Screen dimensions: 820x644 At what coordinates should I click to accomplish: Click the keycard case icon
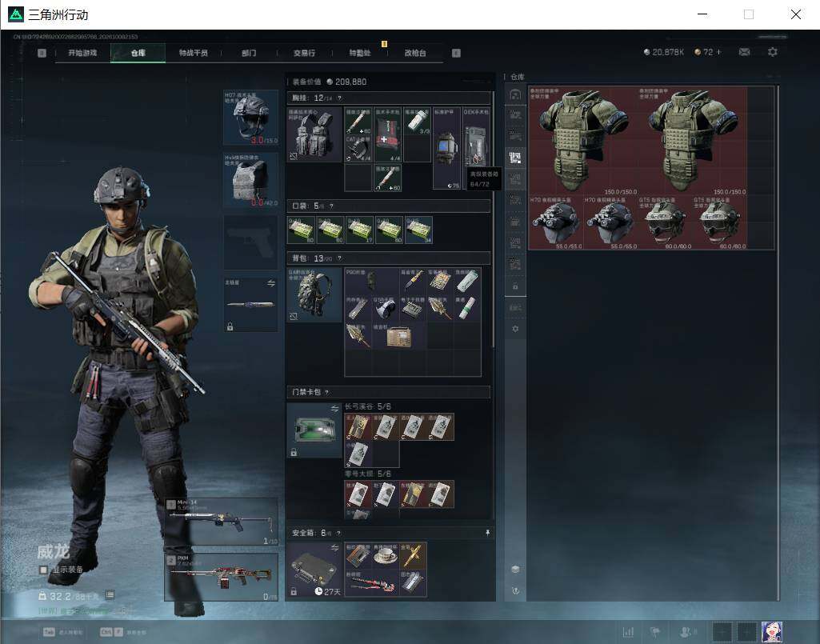[x=314, y=430]
